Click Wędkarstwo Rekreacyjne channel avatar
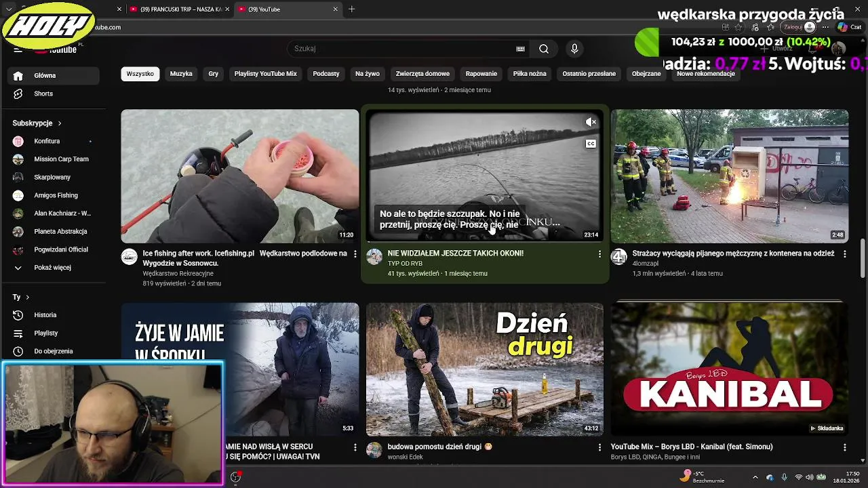Screen dimensions: 868x488 coord(129,257)
